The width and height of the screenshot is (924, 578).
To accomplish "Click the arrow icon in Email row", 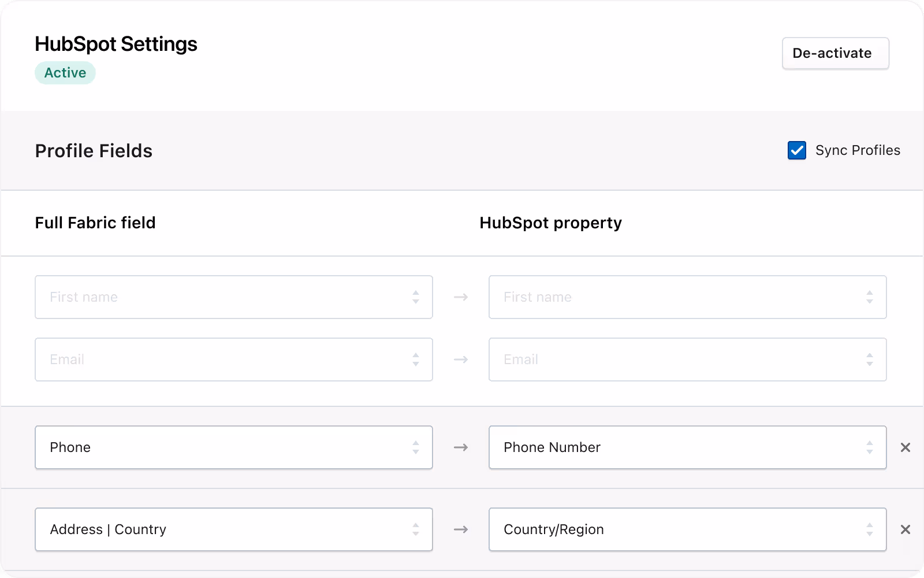I will 461,360.
